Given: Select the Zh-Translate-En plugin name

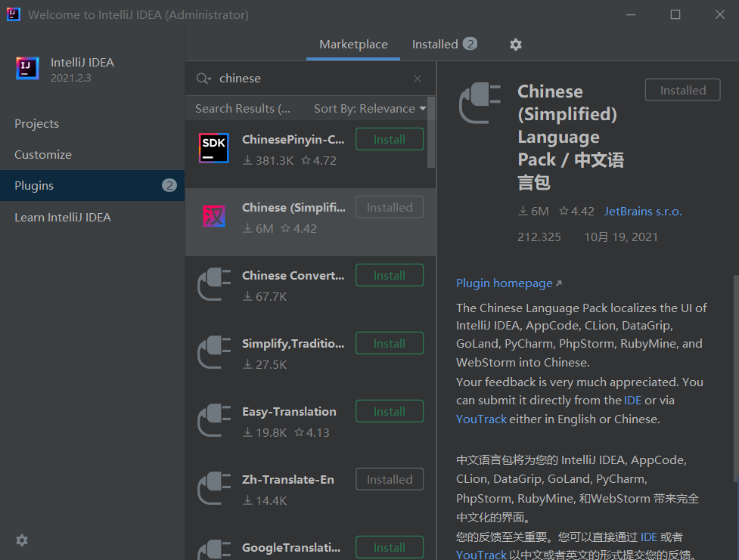Looking at the screenshot, I should (288, 479).
